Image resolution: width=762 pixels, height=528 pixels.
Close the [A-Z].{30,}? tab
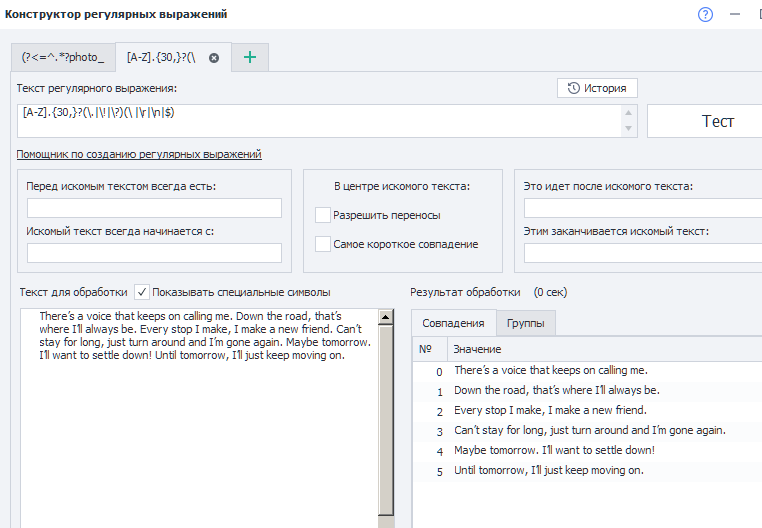214,58
